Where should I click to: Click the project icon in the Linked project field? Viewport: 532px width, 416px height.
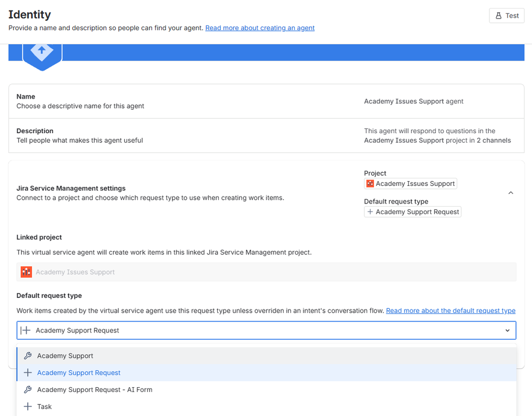26,272
